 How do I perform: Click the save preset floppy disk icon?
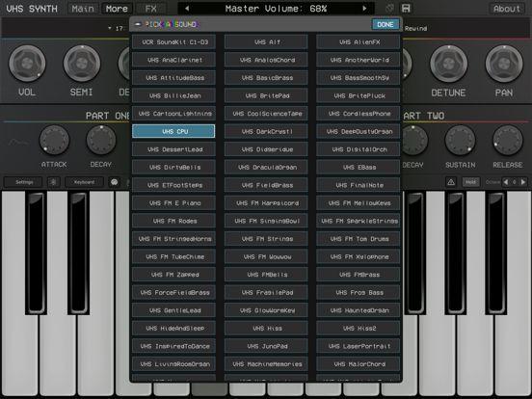[406, 8]
